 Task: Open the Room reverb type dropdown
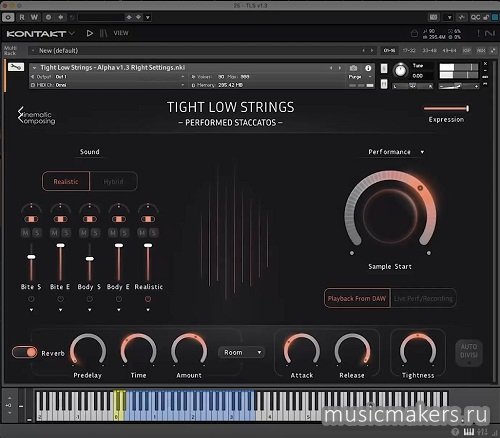242,352
